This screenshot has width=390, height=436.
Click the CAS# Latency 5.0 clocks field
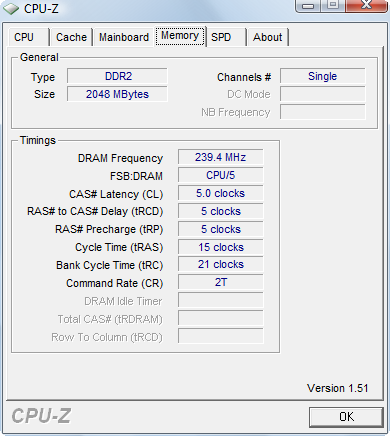(220, 193)
